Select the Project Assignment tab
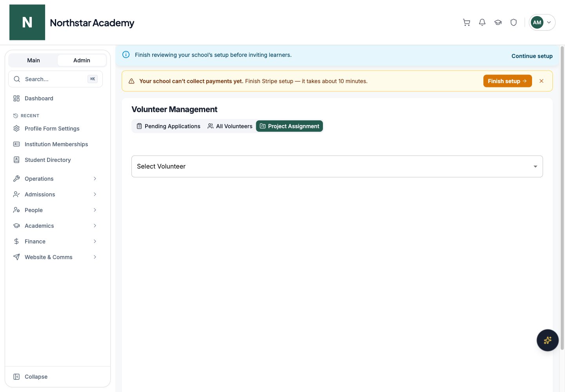 pyautogui.click(x=290, y=126)
